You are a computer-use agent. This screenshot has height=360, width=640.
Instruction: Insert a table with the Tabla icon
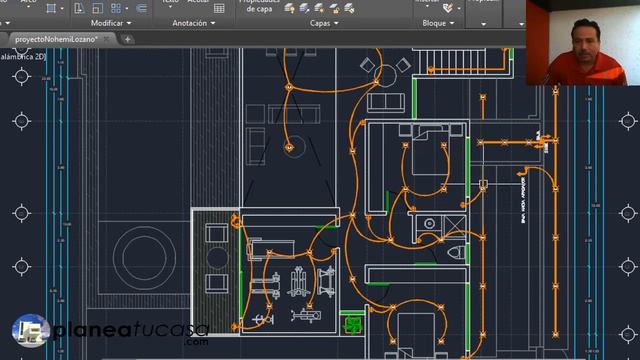[x=219, y=8]
